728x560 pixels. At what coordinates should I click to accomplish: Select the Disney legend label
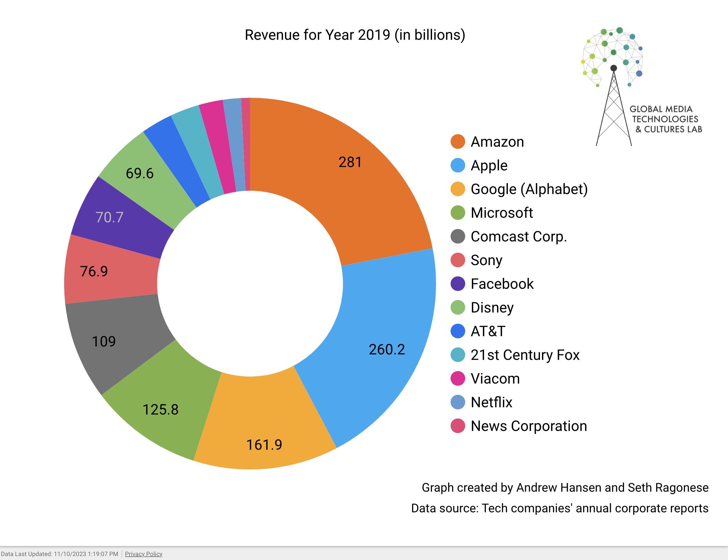pos(492,307)
